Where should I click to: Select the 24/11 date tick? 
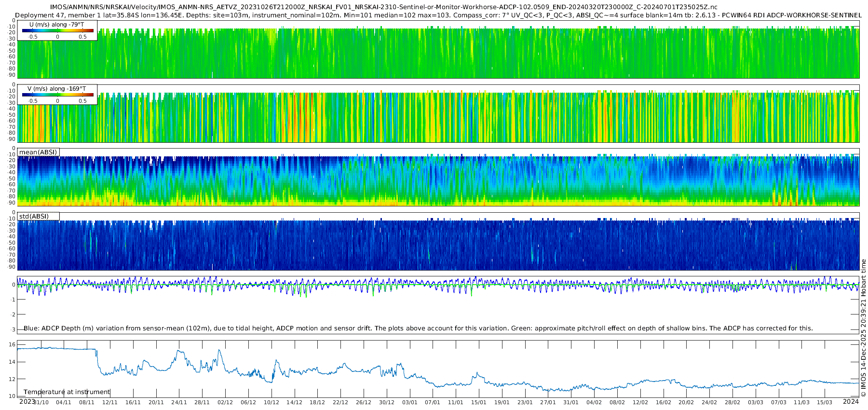point(179,402)
